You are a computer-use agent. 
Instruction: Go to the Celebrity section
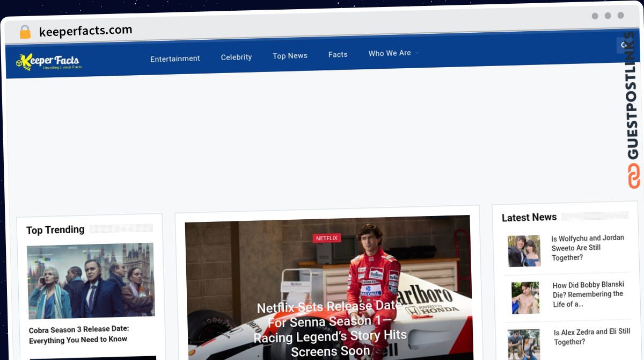pyautogui.click(x=236, y=57)
